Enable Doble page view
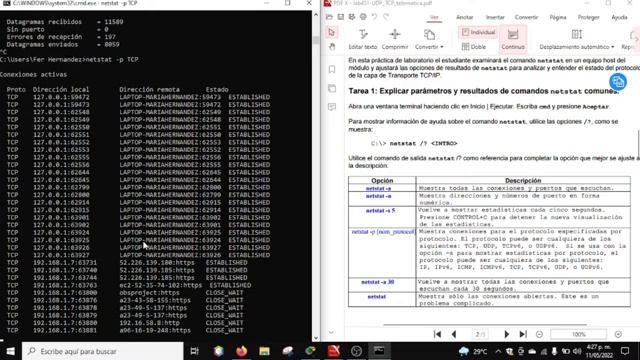Image resolution: width=640 pixels, height=360 pixels. coord(474,47)
